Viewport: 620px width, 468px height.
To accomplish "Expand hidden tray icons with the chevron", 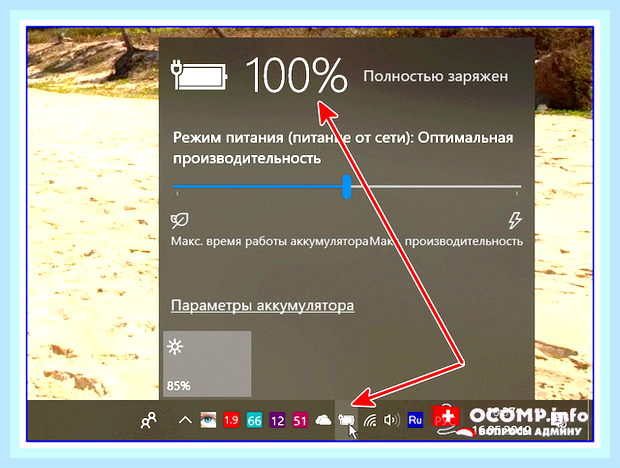I will tap(185, 420).
